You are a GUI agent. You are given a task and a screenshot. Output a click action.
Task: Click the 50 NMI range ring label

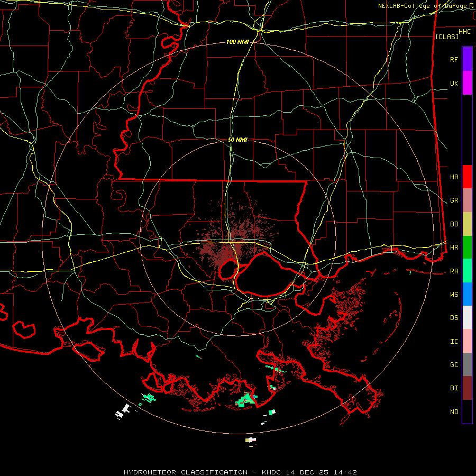tap(237, 140)
